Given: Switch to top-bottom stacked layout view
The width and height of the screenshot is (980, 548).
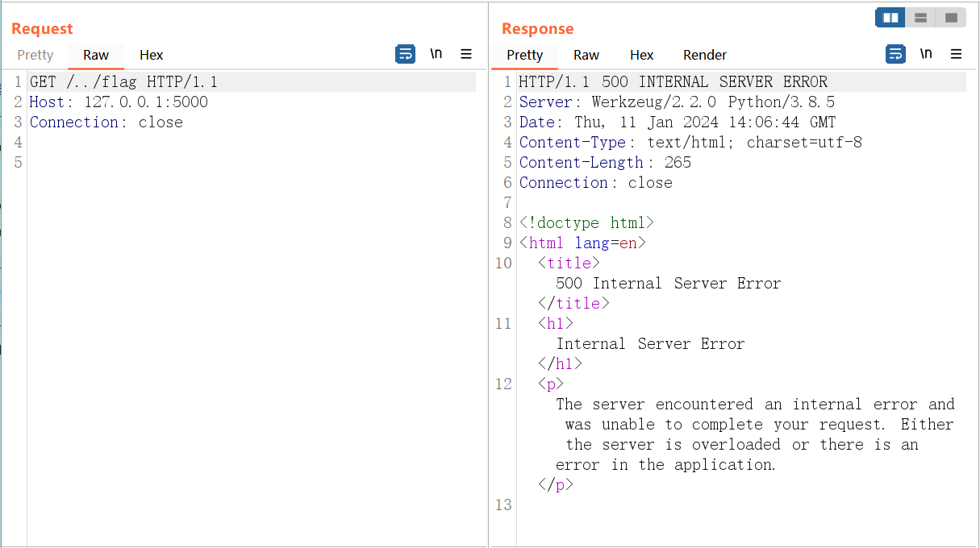Looking at the screenshot, I should 920,18.
